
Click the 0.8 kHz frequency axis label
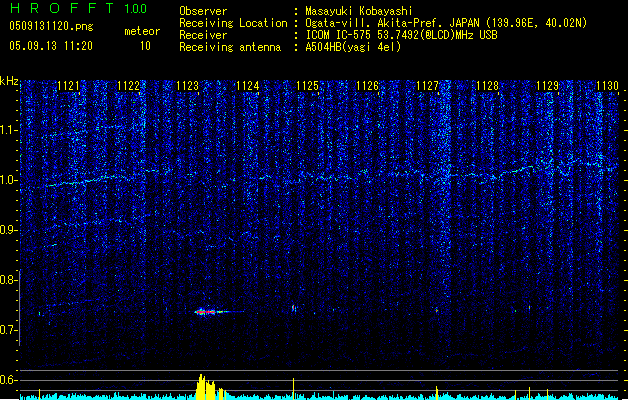(x=8, y=280)
